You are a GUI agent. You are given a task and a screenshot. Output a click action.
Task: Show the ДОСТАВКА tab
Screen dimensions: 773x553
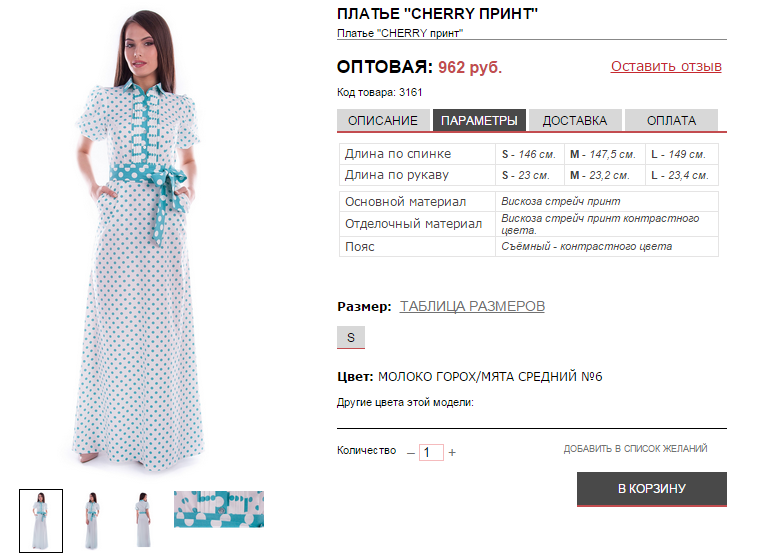[x=574, y=120]
